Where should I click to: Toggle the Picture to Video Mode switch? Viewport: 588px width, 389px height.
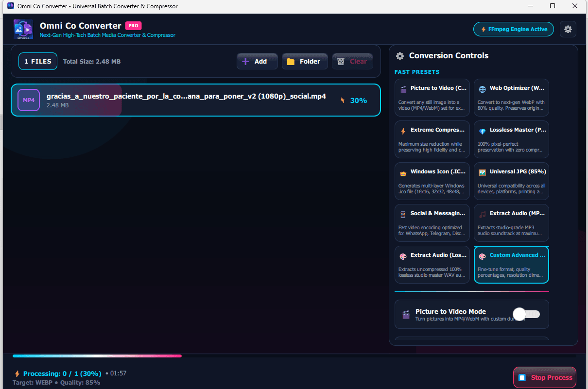pyautogui.click(x=526, y=314)
